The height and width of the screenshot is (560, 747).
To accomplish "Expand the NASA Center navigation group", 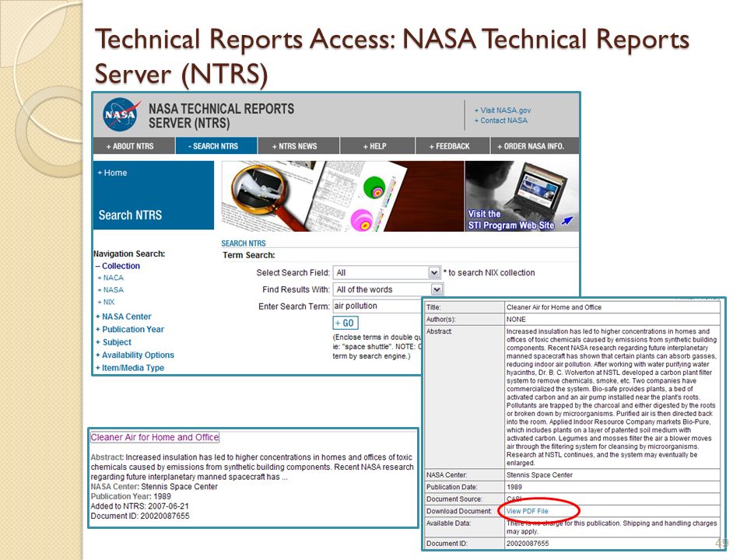I will (124, 317).
